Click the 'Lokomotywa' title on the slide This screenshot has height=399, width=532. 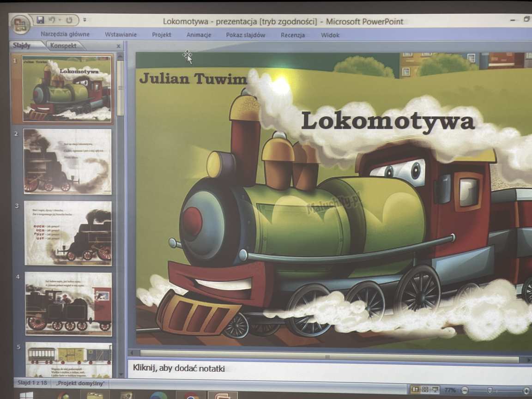click(388, 121)
